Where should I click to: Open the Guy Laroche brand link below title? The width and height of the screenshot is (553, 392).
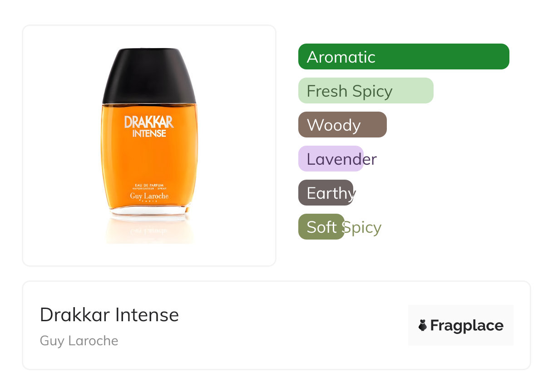tap(79, 341)
